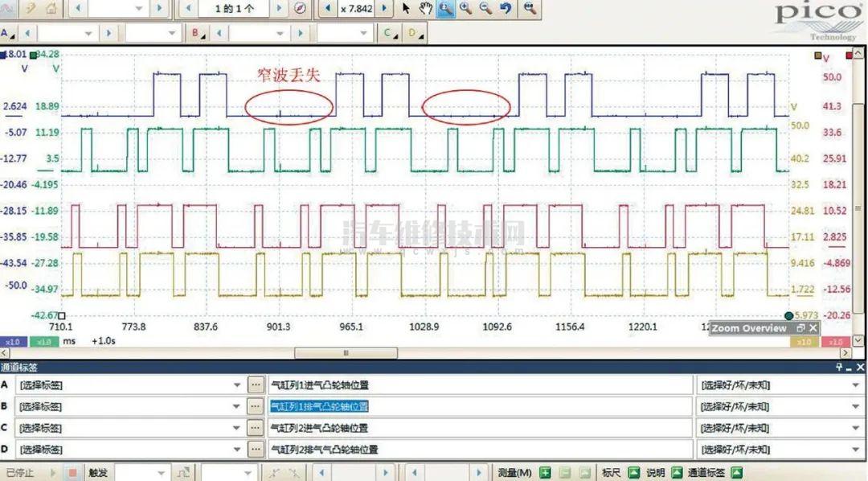The height and width of the screenshot is (481, 868).
Task: Open channel A label selection dropdown
Action: pyautogui.click(x=236, y=385)
